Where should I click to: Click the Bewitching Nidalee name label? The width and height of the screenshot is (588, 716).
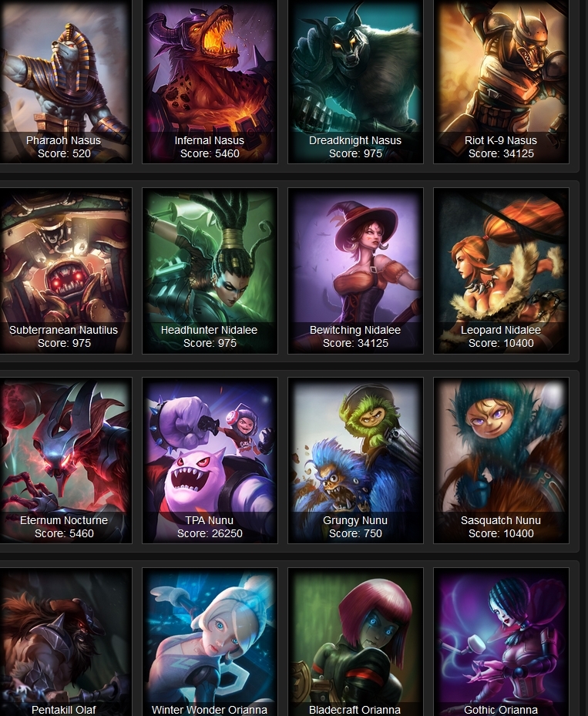pos(355,330)
